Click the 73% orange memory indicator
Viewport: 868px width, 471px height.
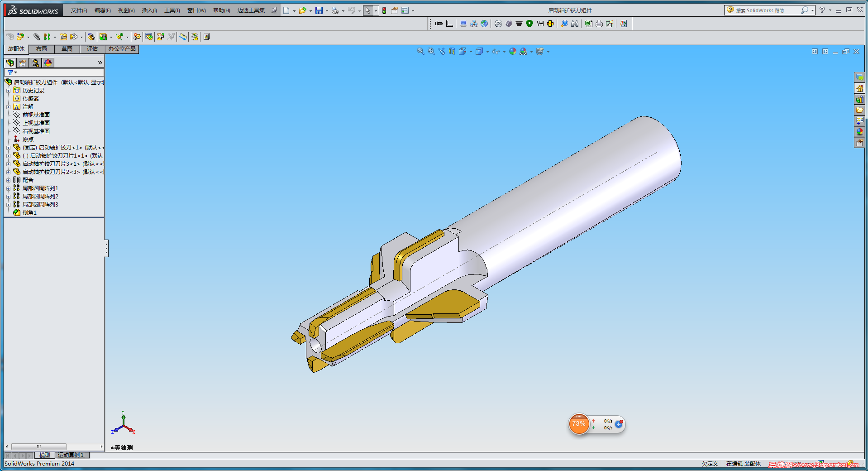click(x=579, y=424)
